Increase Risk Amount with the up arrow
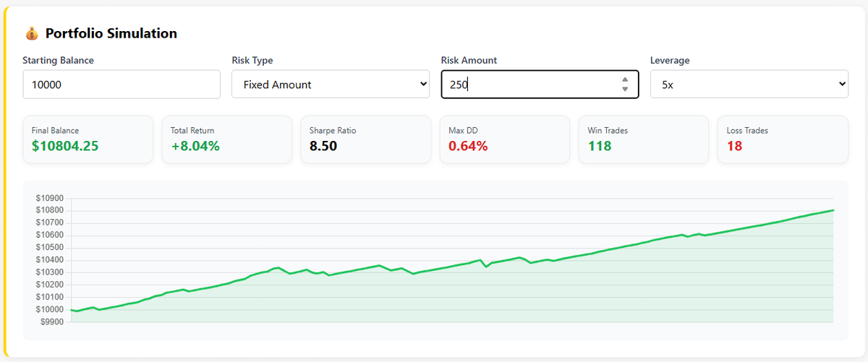 coord(625,79)
